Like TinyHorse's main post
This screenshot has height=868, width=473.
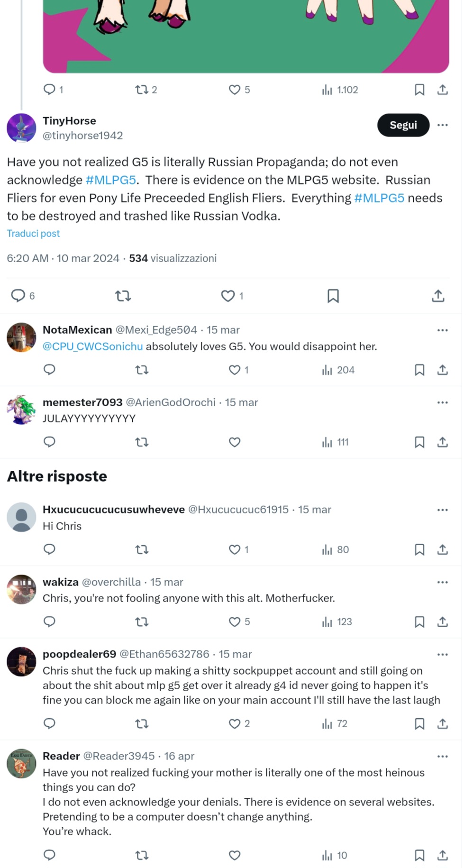(228, 296)
